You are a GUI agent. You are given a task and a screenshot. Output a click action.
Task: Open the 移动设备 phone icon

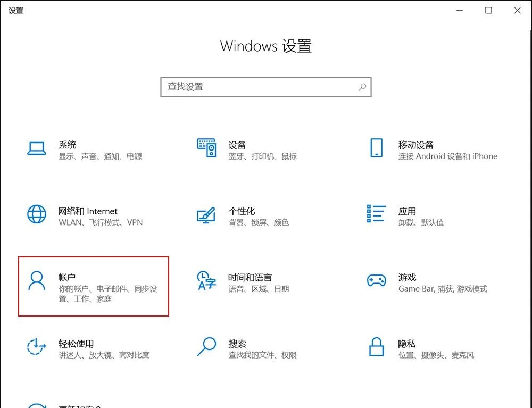click(x=376, y=148)
